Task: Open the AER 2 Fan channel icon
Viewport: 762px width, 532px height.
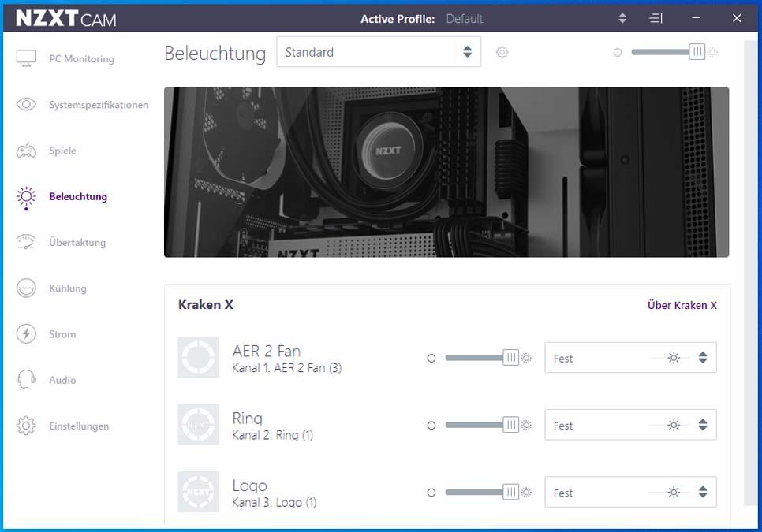Action: (198, 358)
